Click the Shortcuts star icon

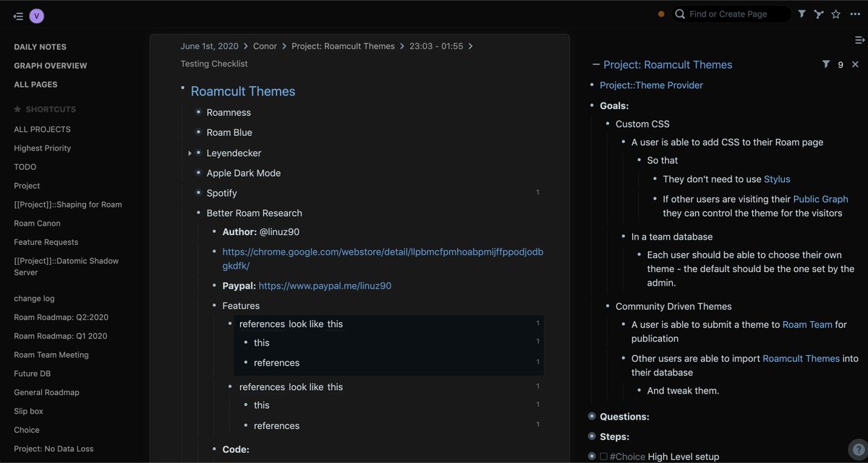pos(17,109)
